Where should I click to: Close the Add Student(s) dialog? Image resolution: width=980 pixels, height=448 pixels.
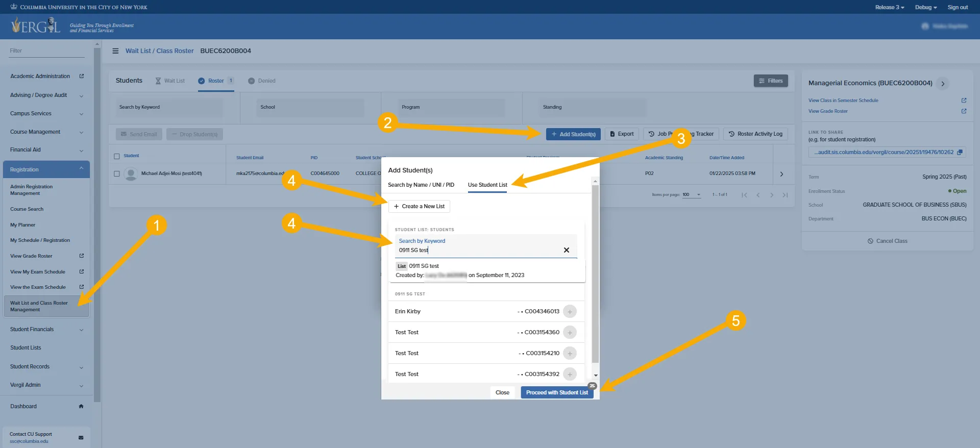(502, 392)
